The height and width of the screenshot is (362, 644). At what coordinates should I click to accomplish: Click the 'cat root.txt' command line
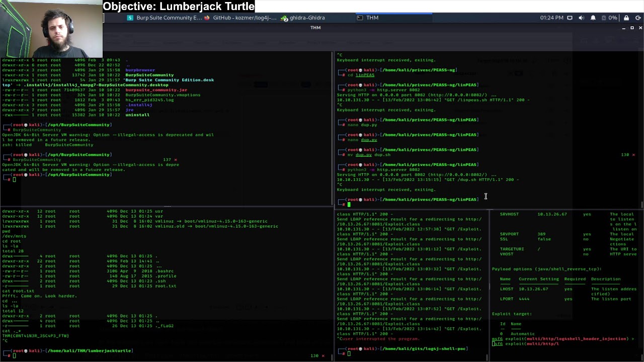18,291
